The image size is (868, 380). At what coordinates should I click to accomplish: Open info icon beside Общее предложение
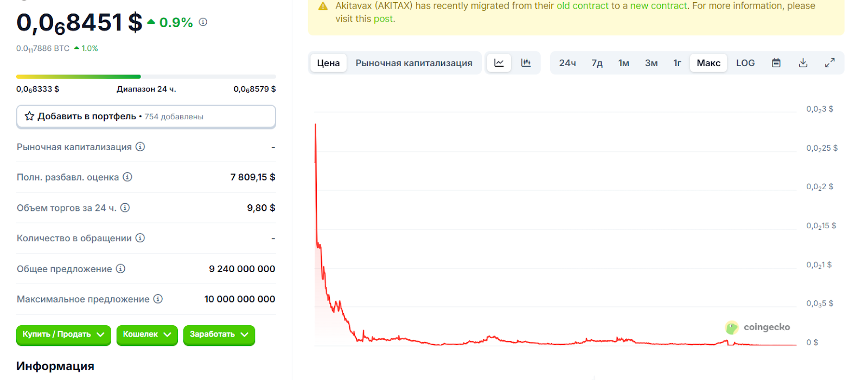tap(120, 268)
